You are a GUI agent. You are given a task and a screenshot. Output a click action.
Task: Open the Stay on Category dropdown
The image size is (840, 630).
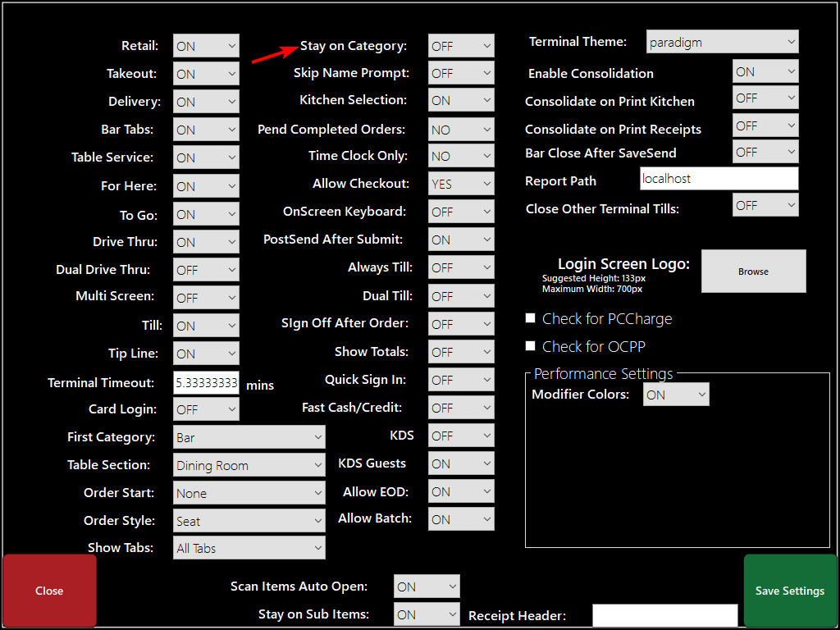[x=461, y=46]
